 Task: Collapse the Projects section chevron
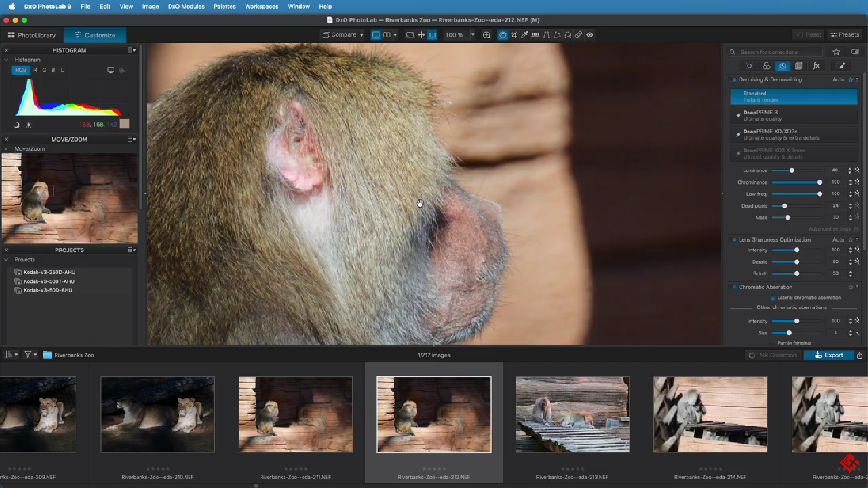[6, 260]
